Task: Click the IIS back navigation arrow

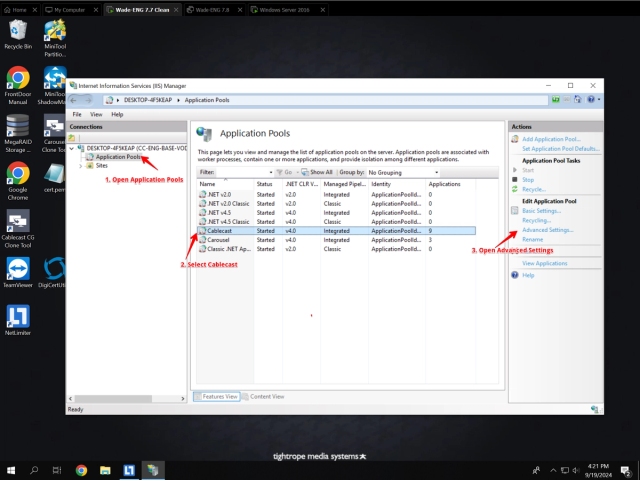Action: tap(73, 100)
